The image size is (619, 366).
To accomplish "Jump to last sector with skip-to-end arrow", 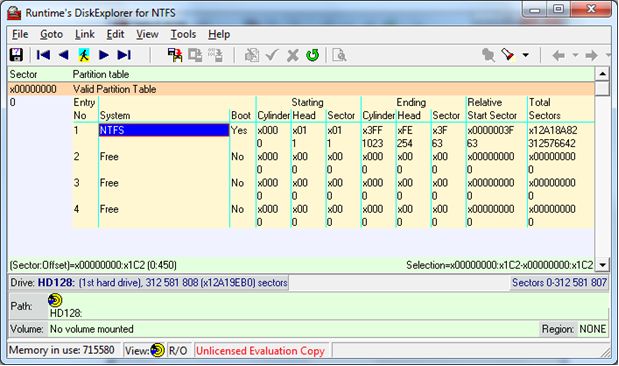I will click(124, 55).
